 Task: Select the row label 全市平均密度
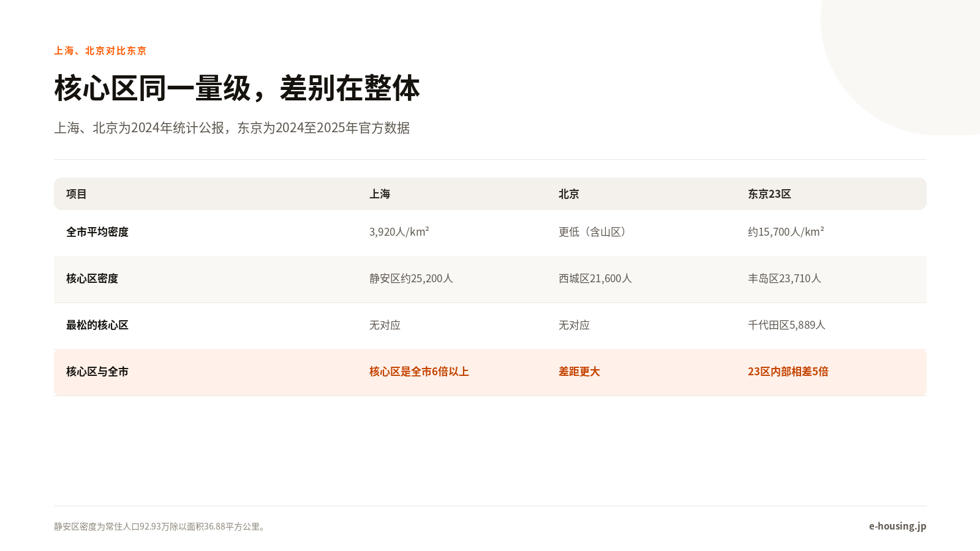coord(97,232)
